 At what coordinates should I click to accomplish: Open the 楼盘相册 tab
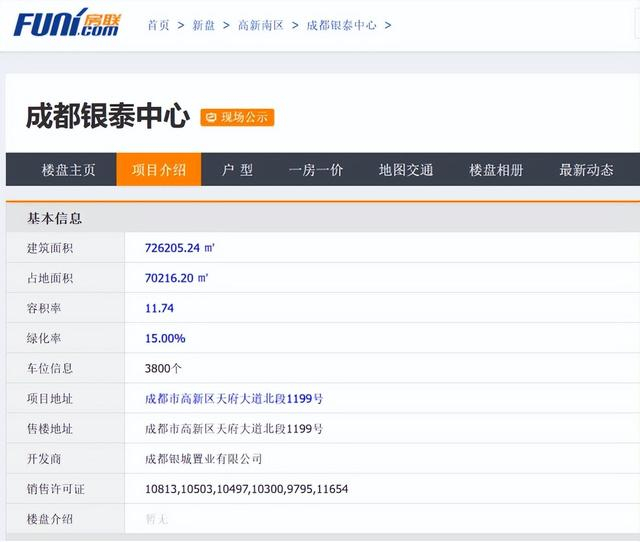click(x=496, y=169)
